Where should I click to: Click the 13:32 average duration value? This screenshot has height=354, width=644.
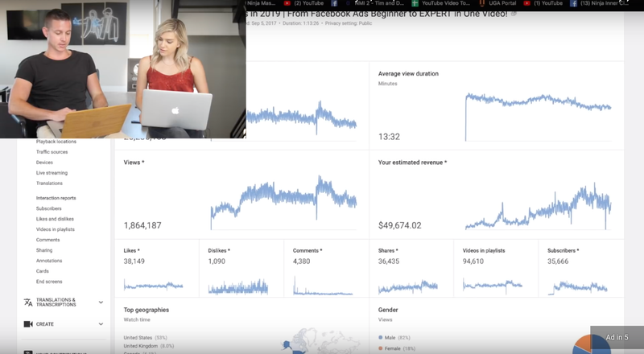tap(389, 137)
